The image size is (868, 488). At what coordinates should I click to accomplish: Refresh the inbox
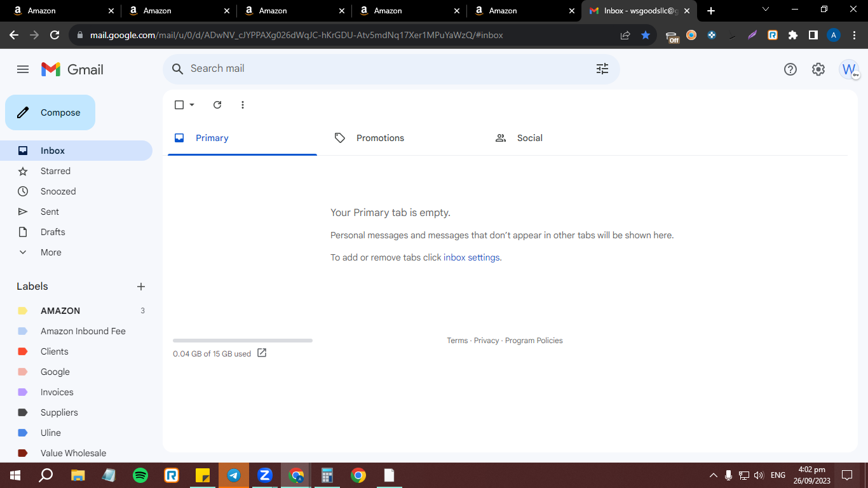217,105
